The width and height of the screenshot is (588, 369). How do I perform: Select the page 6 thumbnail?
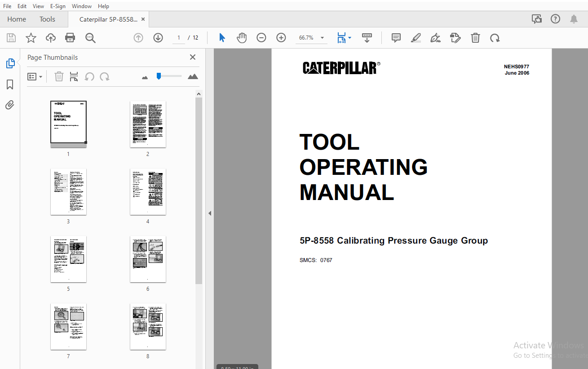tap(148, 259)
